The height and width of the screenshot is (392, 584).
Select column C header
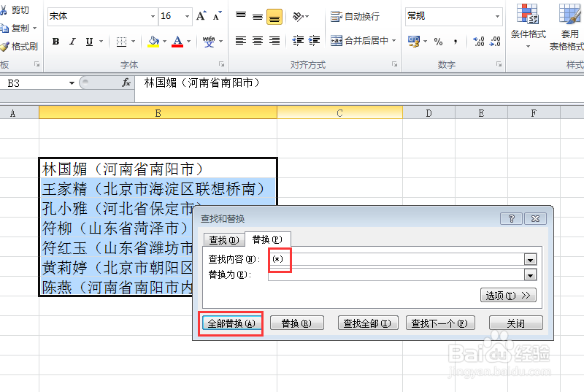[x=339, y=113]
